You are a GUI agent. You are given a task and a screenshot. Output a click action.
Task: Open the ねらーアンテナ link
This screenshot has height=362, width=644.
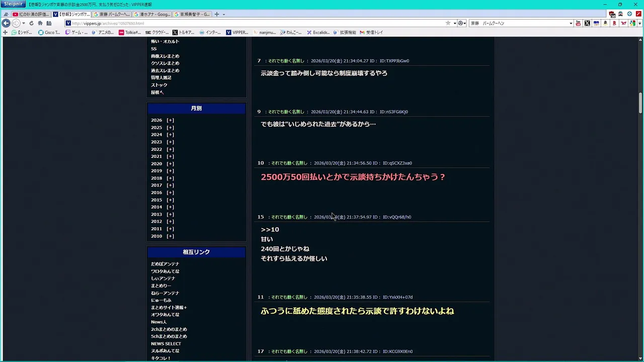(x=165, y=293)
